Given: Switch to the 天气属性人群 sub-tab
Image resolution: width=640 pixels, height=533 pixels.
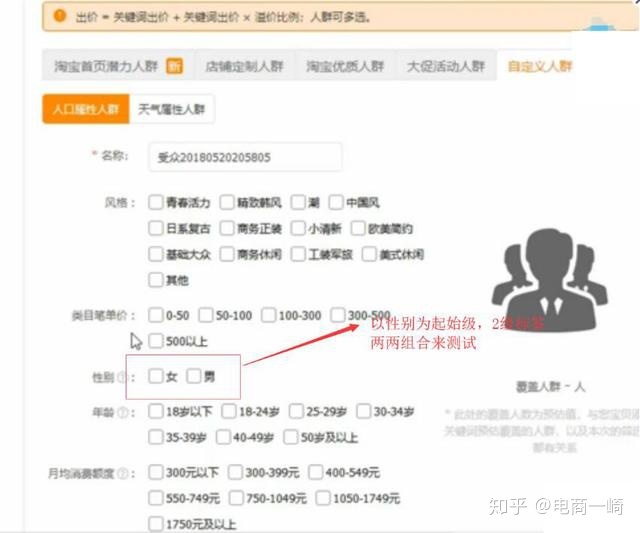Looking at the screenshot, I should [x=171, y=109].
